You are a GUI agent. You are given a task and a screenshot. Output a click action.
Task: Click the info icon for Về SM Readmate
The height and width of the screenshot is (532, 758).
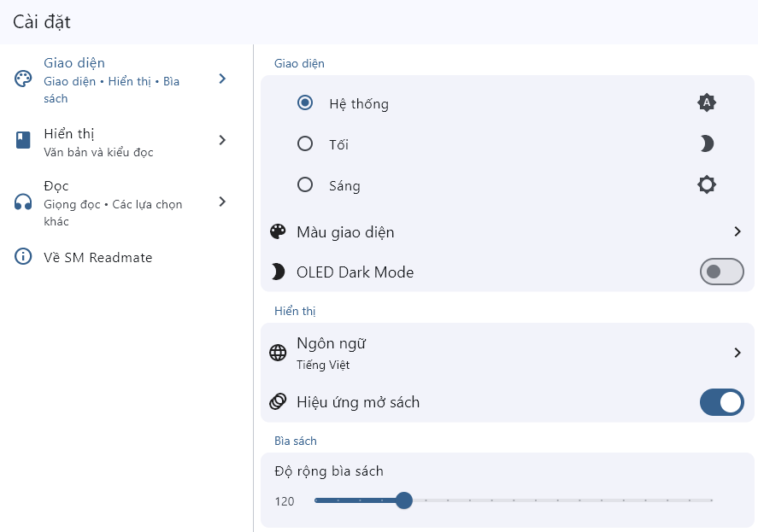23,257
